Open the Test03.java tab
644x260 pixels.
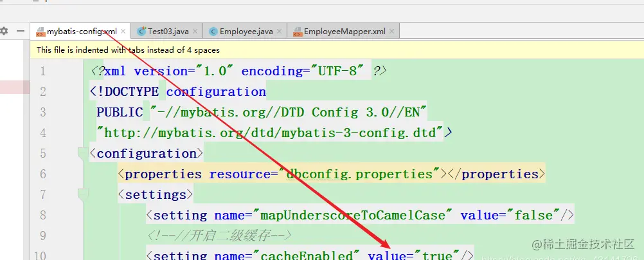(168, 32)
